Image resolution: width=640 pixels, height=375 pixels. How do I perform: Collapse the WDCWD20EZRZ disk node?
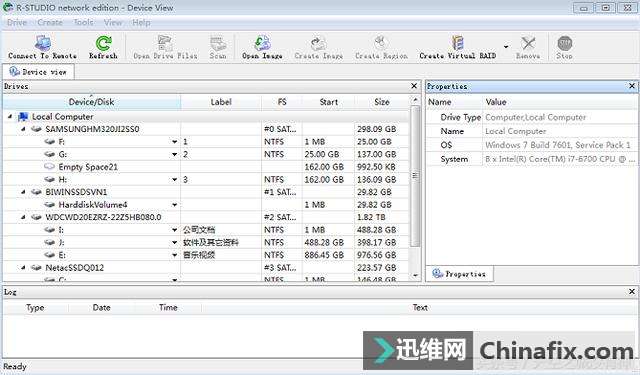[23, 217]
